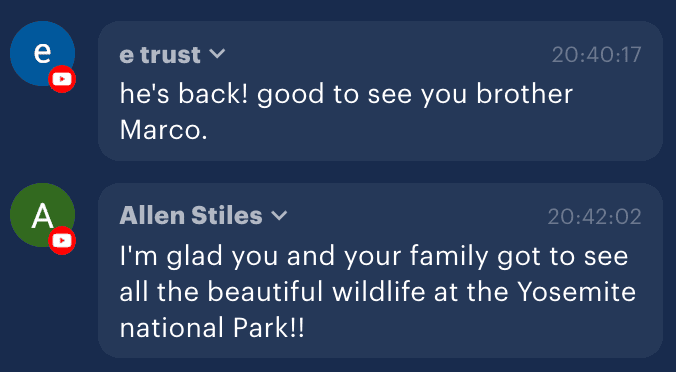
Task: Select the username 'Allen Stiles'
Action: pyautogui.click(x=191, y=216)
